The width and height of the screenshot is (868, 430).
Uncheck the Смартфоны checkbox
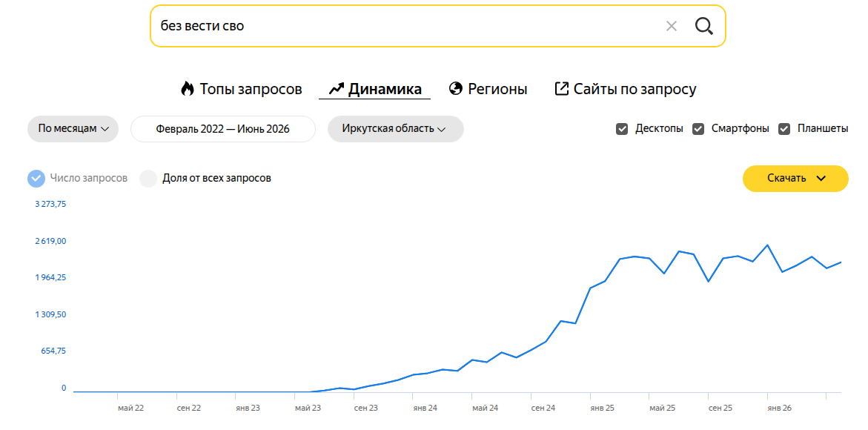tap(698, 129)
